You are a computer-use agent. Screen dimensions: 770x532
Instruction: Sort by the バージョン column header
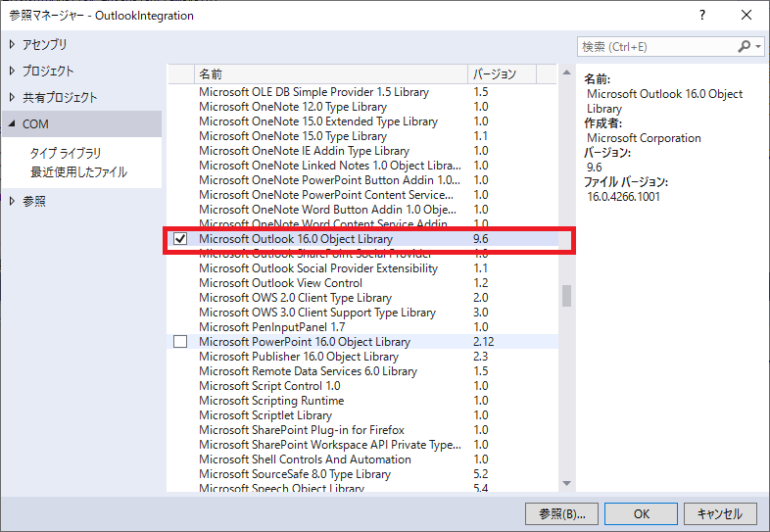[x=502, y=74]
